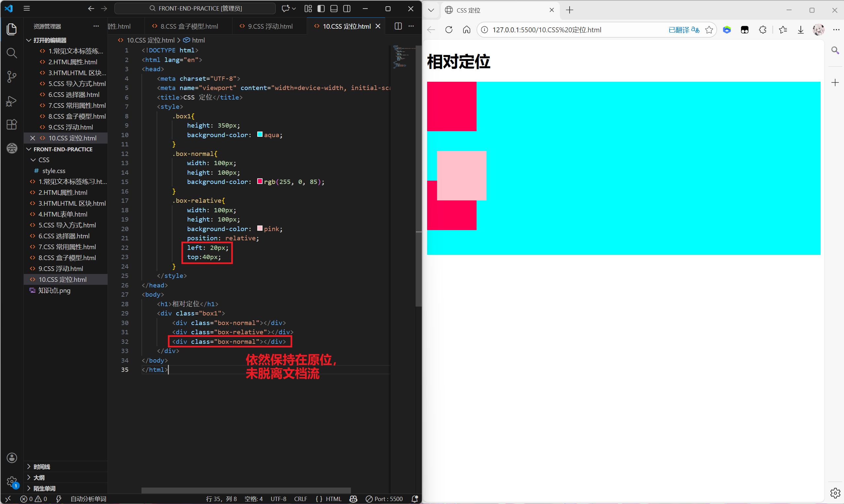Open 知识点.png in file explorer
Viewport: 844px width, 504px height.
tap(54, 290)
